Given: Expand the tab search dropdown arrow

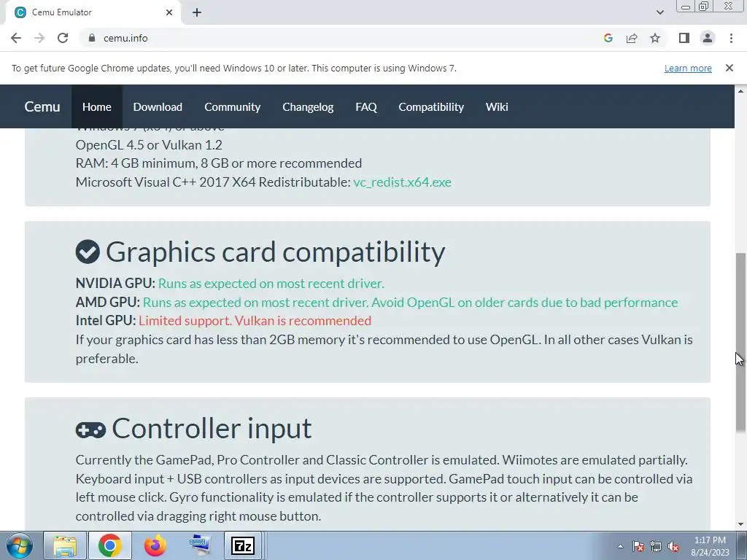Looking at the screenshot, I should [x=659, y=12].
